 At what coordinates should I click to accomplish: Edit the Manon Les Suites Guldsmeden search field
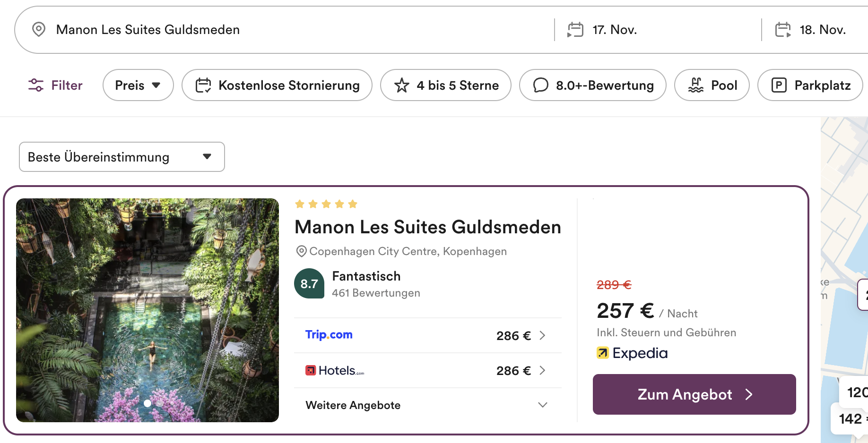pos(284,30)
